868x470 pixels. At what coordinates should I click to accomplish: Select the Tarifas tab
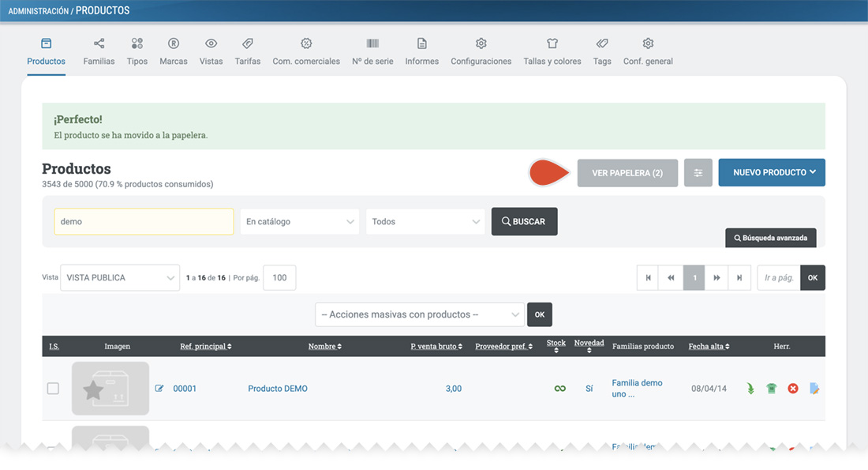[248, 51]
